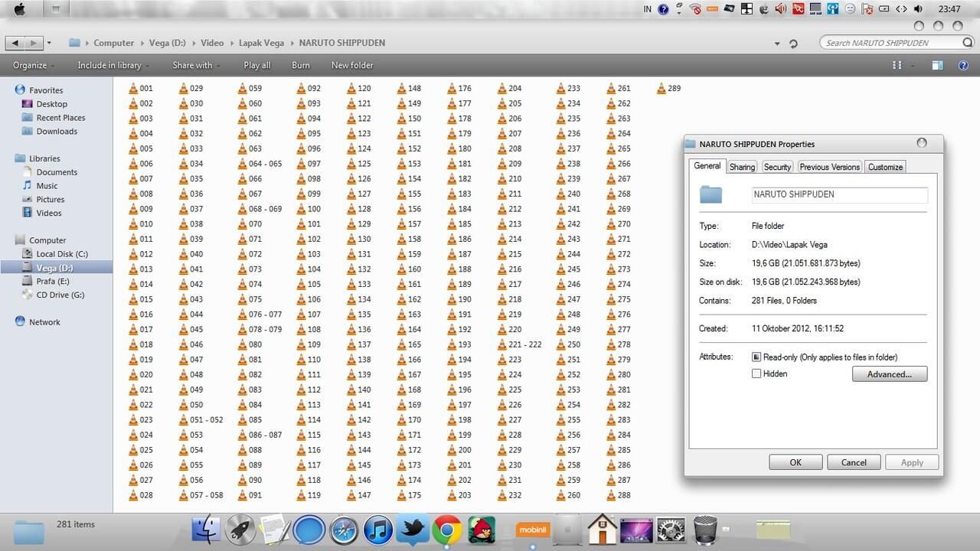
Task: Expand breadcrumb arrow after Lapak Vega
Action: click(292, 43)
